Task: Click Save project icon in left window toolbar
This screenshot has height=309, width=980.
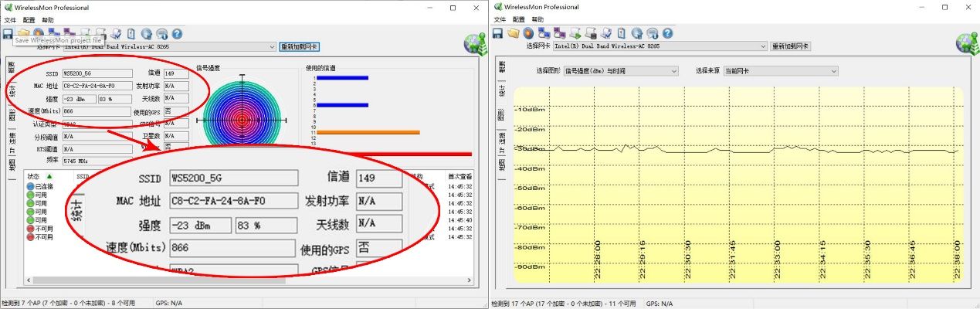Action: [8, 33]
